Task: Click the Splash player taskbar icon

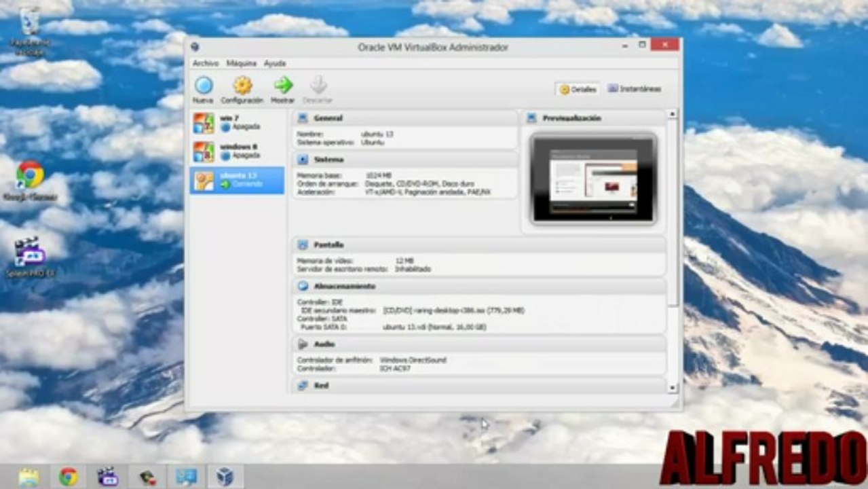Action: pos(107,477)
